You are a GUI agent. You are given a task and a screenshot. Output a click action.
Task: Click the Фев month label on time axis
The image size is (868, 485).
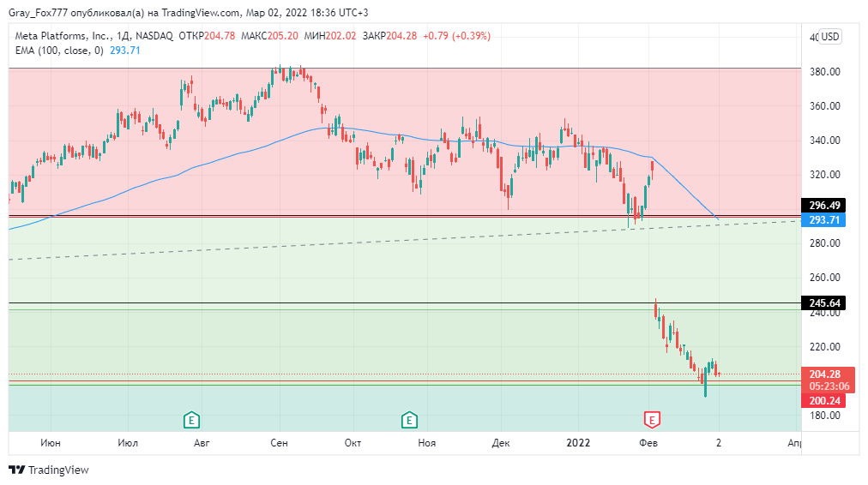[648, 443]
